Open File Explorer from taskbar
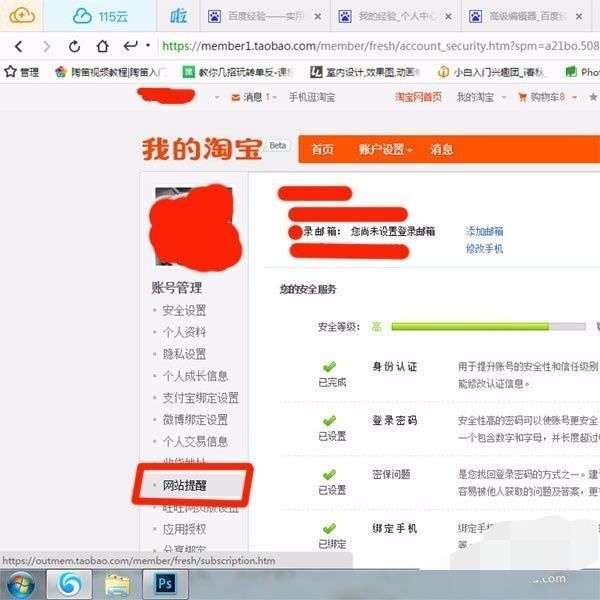This screenshot has height=600, width=600. [x=117, y=584]
